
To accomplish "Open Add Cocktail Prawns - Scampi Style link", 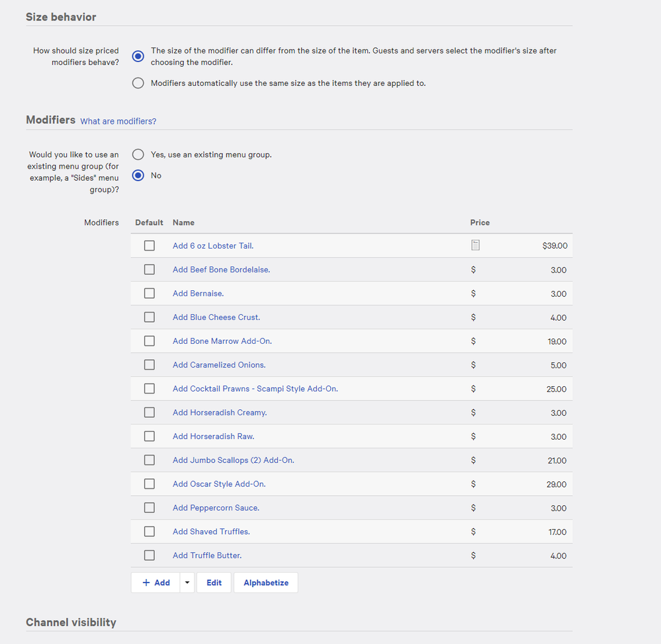I will click(255, 389).
